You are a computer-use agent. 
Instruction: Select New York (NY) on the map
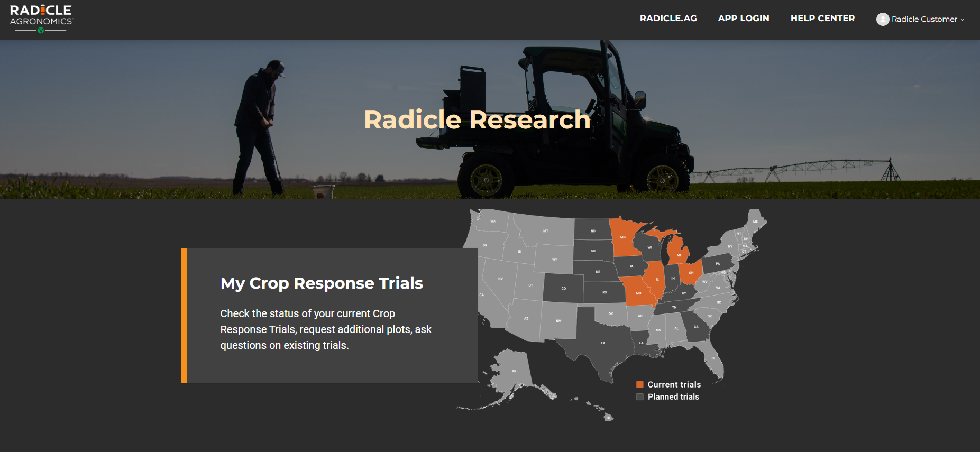(x=730, y=246)
